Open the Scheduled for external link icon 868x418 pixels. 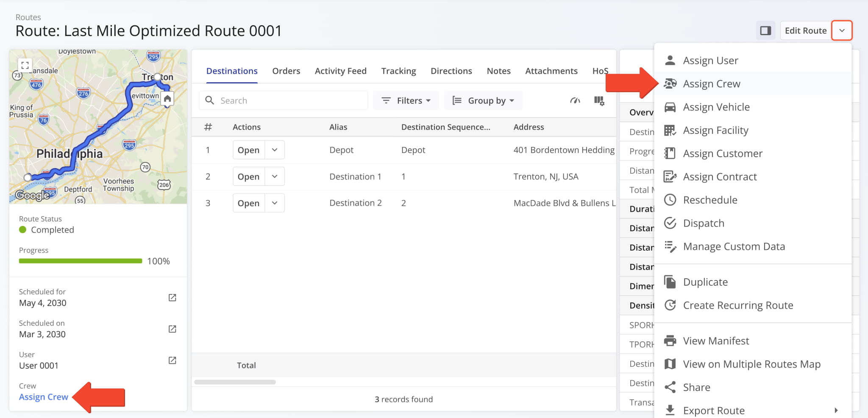[x=172, y=298]
